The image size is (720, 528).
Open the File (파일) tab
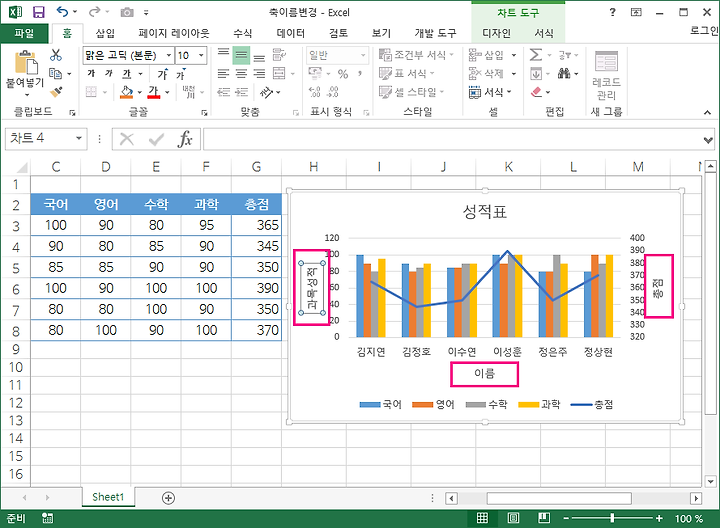(x=24, y=33)
